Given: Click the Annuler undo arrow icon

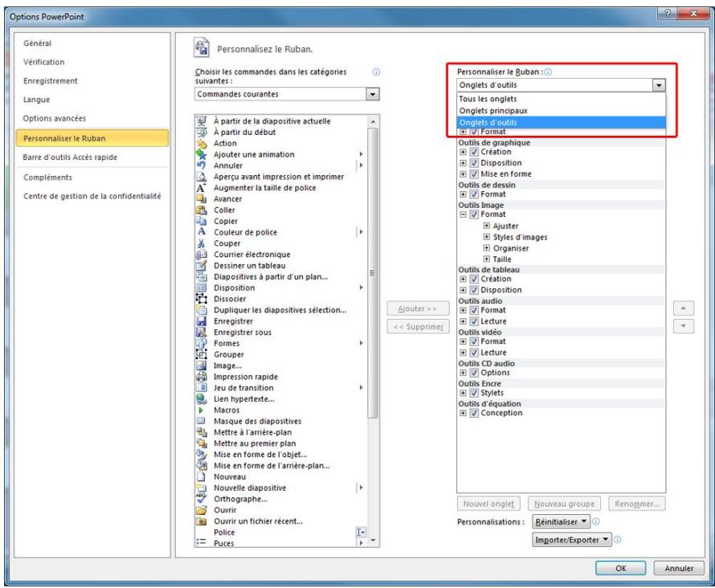Looking at the screenshot, I should pos(201,165).
